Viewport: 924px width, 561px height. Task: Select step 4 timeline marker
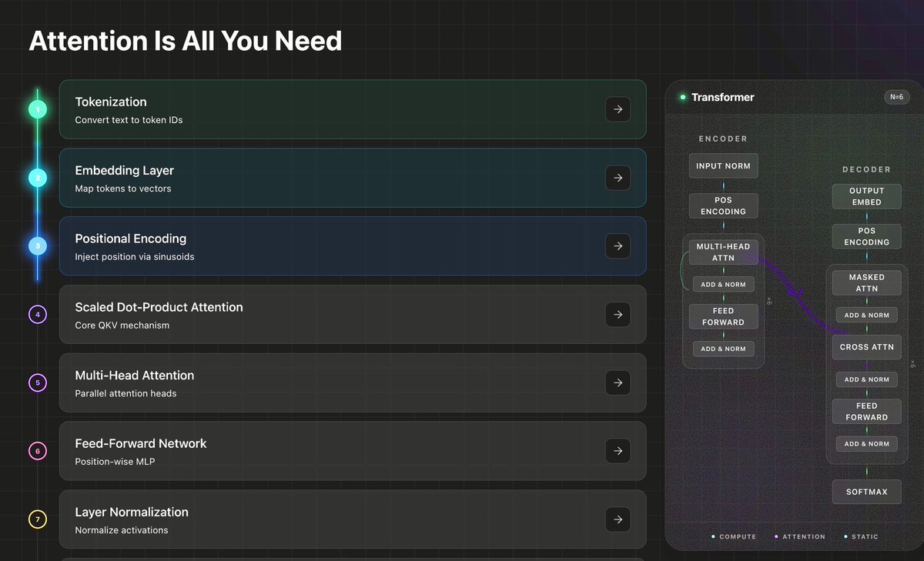click(x=38, y=315)
